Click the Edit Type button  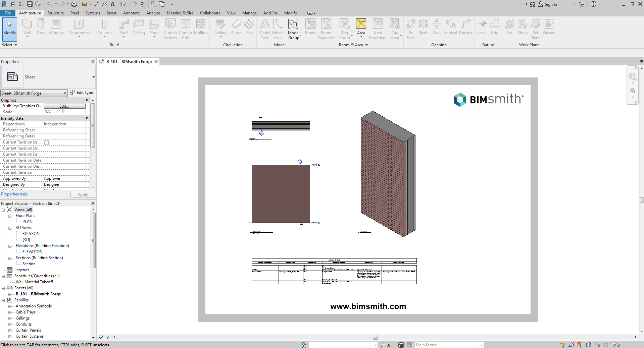pyautogui.click(x=82, y=93)
